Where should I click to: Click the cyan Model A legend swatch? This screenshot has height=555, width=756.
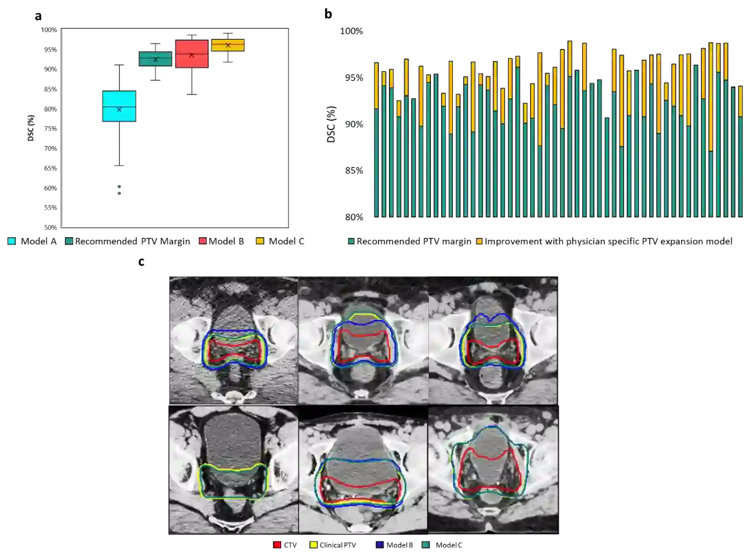(12, 242)
